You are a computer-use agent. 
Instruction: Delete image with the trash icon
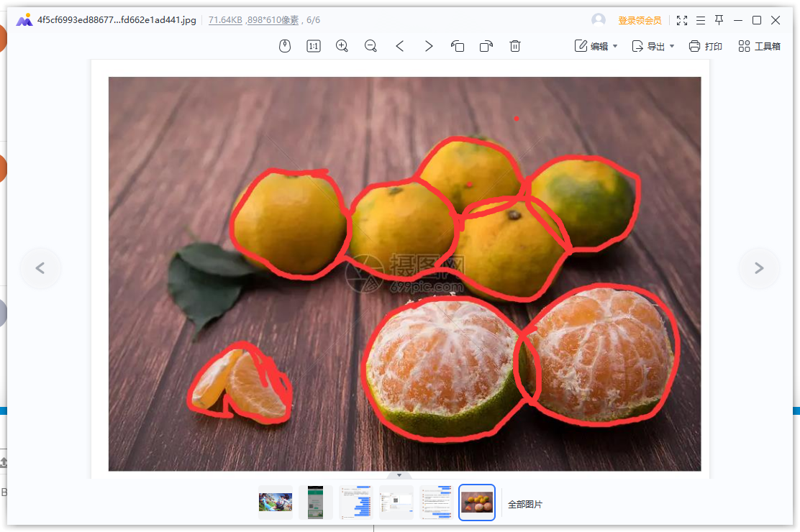pyautogui.click(x=515, y=46)
